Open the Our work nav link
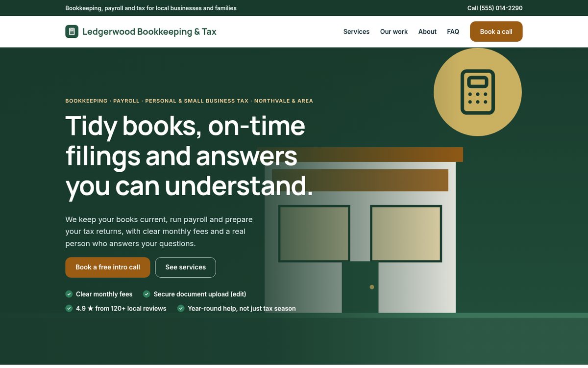 [394, 31]
